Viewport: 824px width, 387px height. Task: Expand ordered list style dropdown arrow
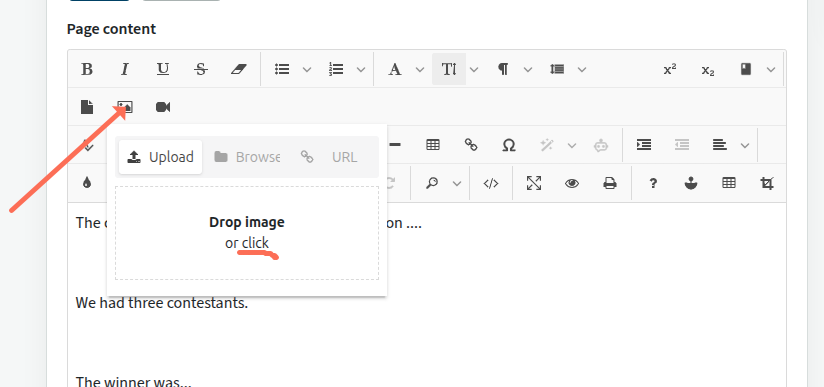click(360, 69)
